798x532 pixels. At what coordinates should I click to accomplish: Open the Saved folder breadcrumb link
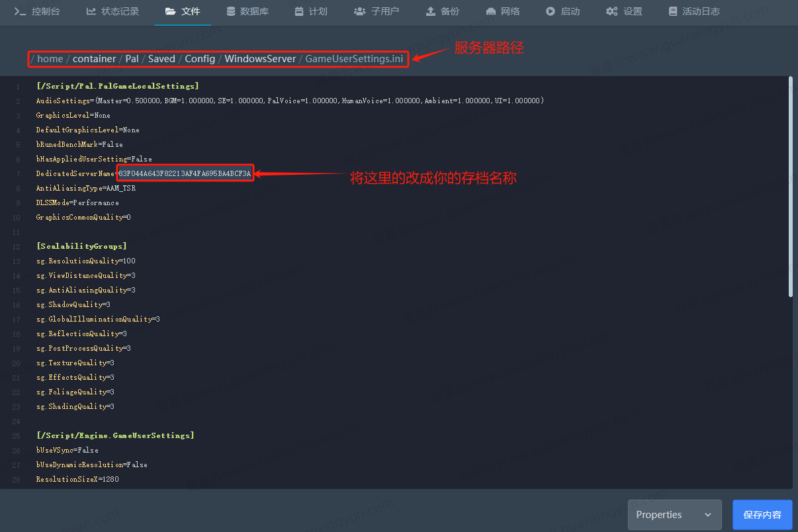point(161,59)
